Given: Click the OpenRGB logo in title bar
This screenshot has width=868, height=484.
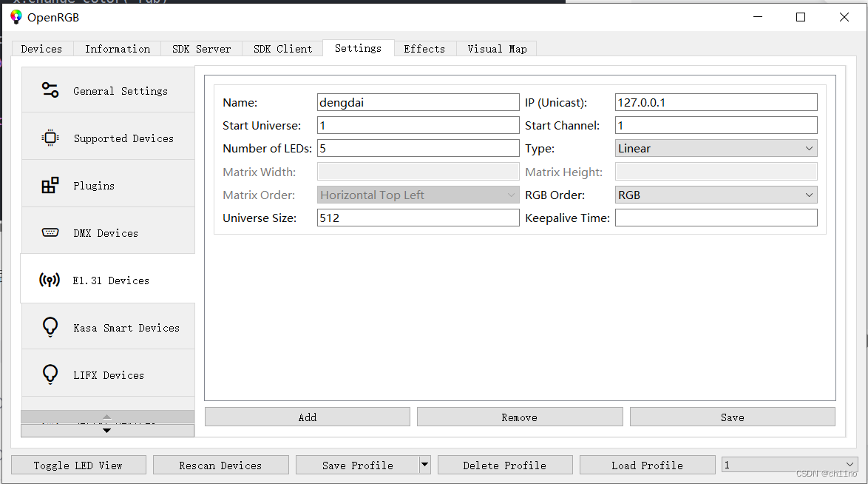Looking at the screenshot, I should (16, 17).
